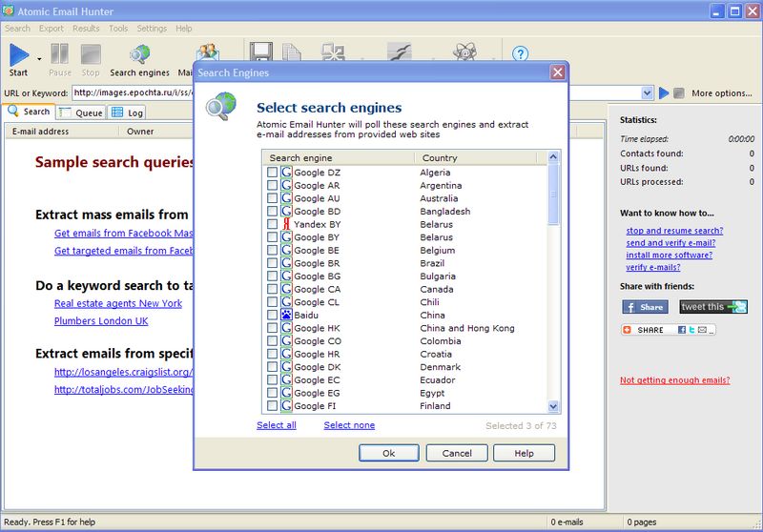Viewport: 763px width, 532px height.
Task: Click the list scrollbar down arrow
Action: [x=553, y=406]
